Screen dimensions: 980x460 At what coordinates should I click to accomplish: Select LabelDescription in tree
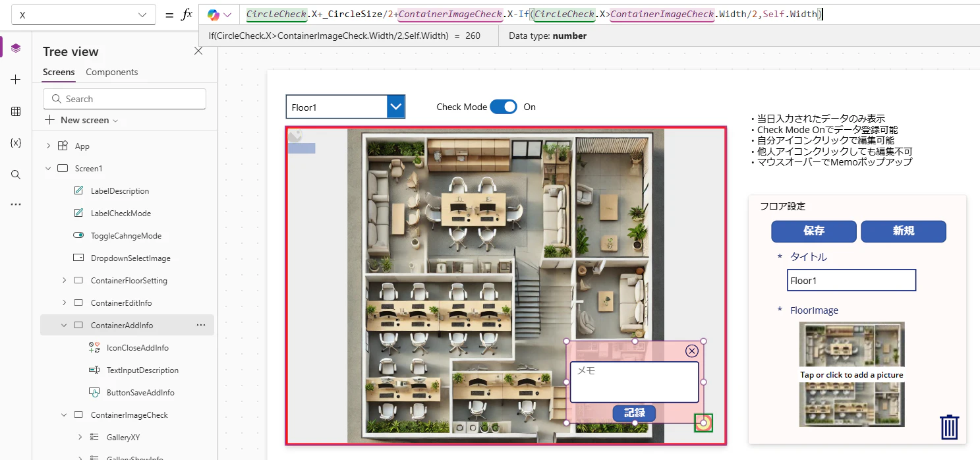pyautogui.click(x=120, y=191)
